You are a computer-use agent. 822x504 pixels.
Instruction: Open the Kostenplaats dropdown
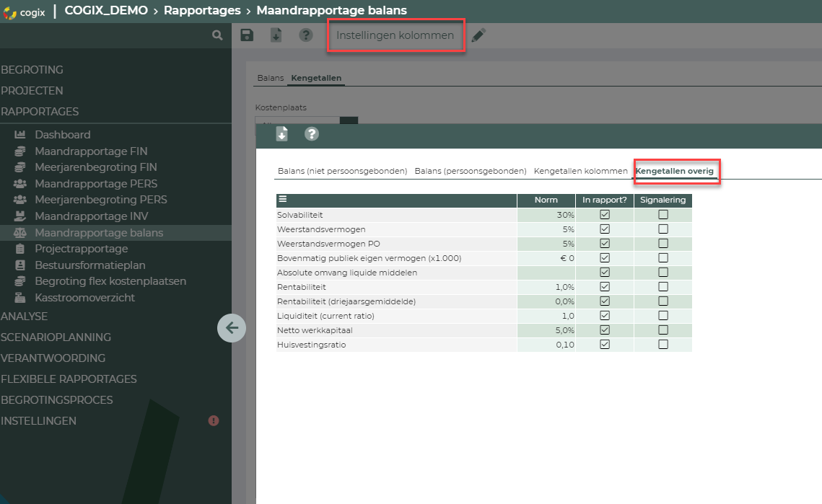(349, 120)
